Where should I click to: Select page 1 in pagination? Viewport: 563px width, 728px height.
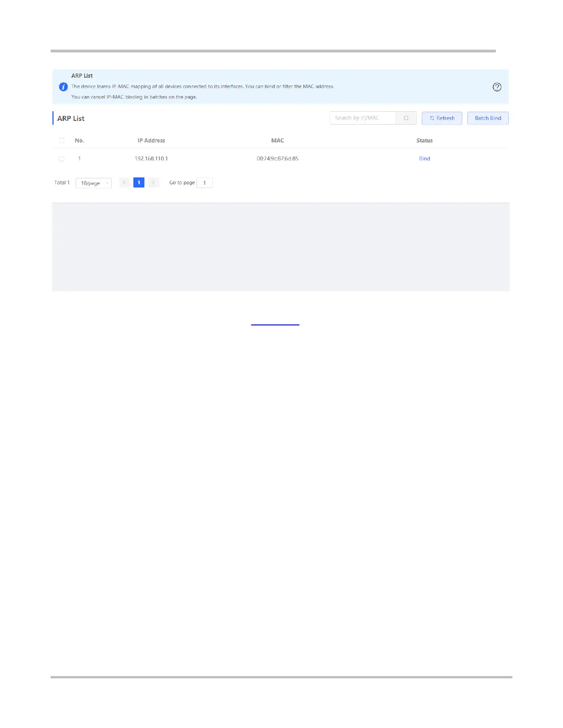139,182
